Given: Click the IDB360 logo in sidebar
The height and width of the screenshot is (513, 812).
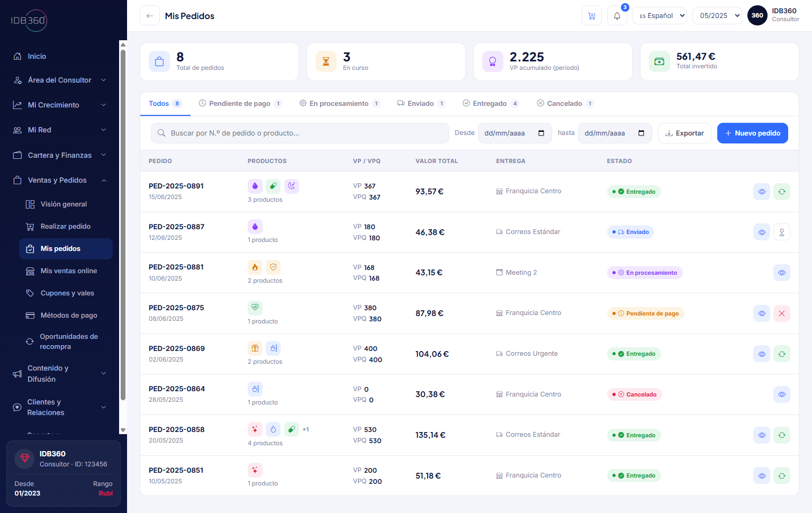Looking at the screenshot, I should point(29,21).
